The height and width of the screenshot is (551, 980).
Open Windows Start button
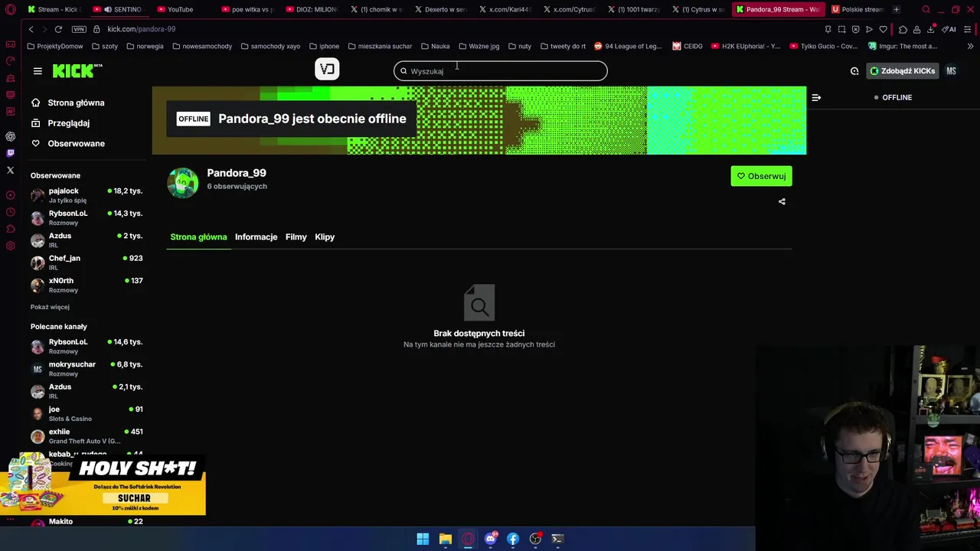(x=423, y=539)
